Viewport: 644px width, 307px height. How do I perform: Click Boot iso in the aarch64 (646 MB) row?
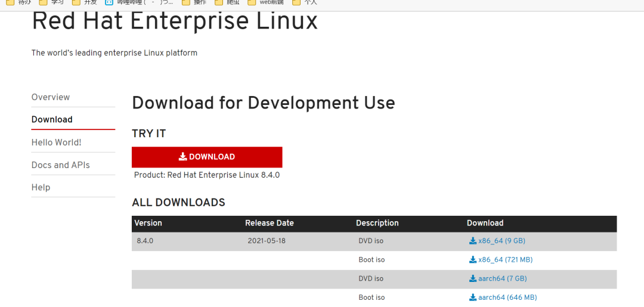(x=371, y=297)
